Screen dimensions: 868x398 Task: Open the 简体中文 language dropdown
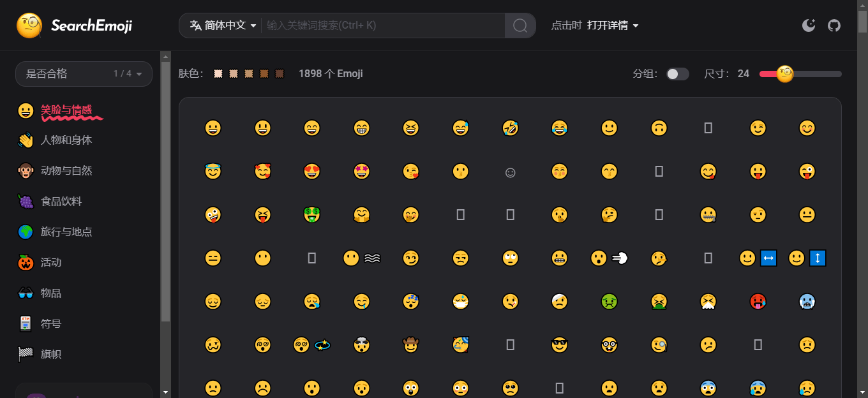pyautogui.click(x=223, y=26)
